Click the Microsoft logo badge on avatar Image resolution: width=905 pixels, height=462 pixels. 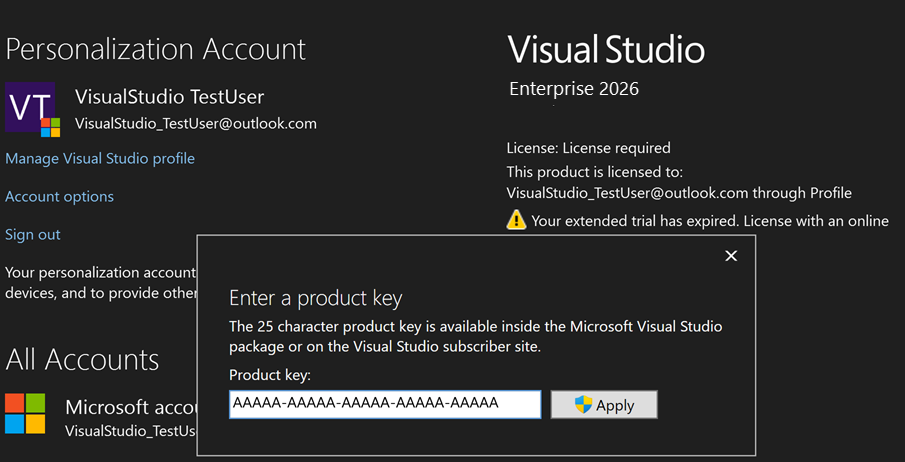50,127
